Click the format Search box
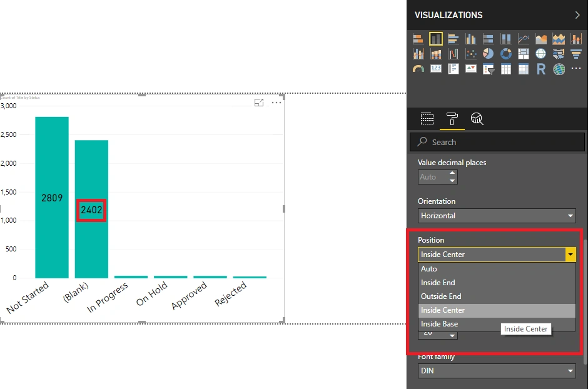This screenshot has height=389, width=588. click(x=497, y=142)
